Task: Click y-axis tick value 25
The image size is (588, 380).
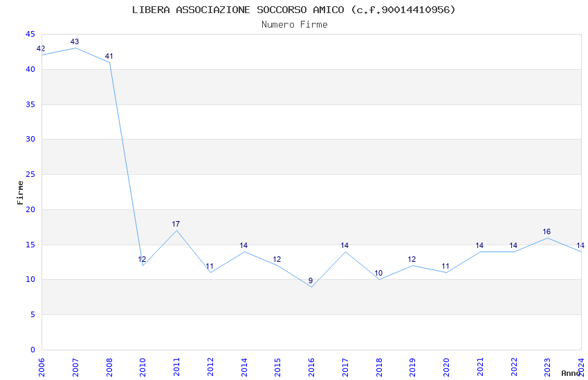Action: (30, 175)
